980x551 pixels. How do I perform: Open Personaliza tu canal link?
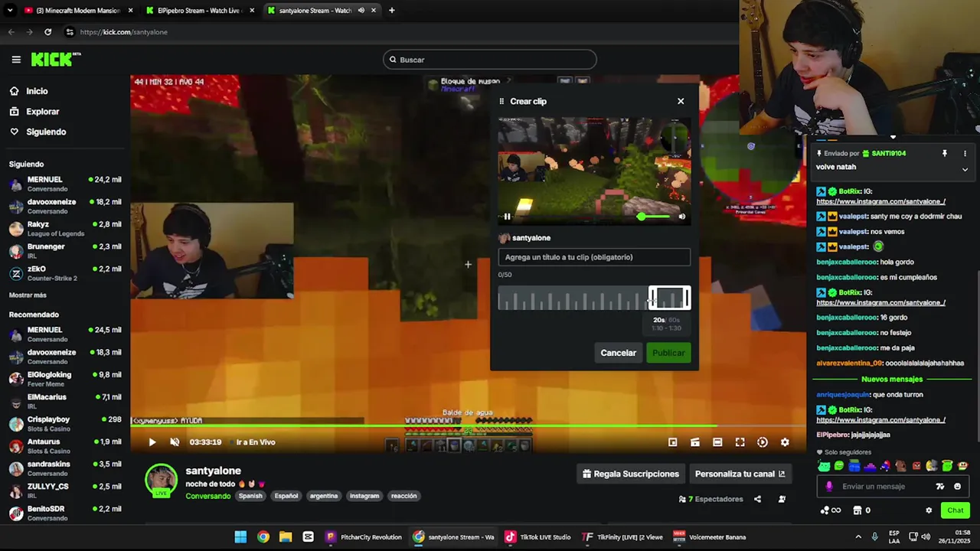click(x=740, y=474)
